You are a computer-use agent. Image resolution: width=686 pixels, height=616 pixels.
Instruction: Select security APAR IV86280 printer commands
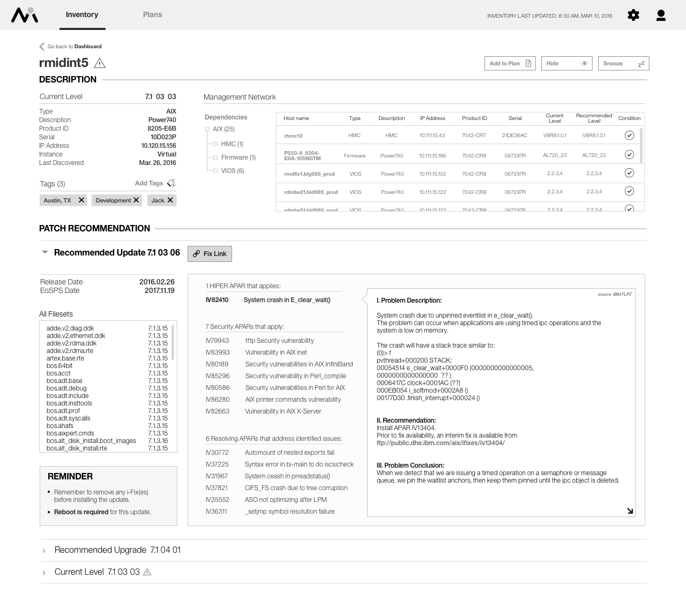point(273,400)
